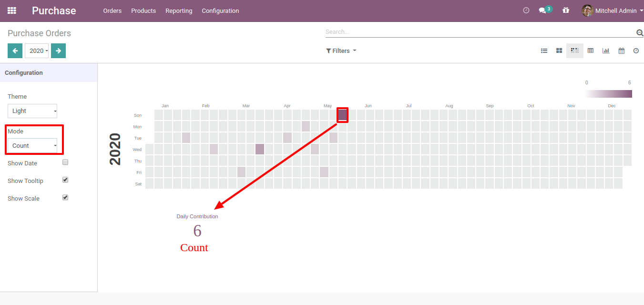Switch to calendar view icon
Viewport: 644px width, 305px height.
point(622,51)
